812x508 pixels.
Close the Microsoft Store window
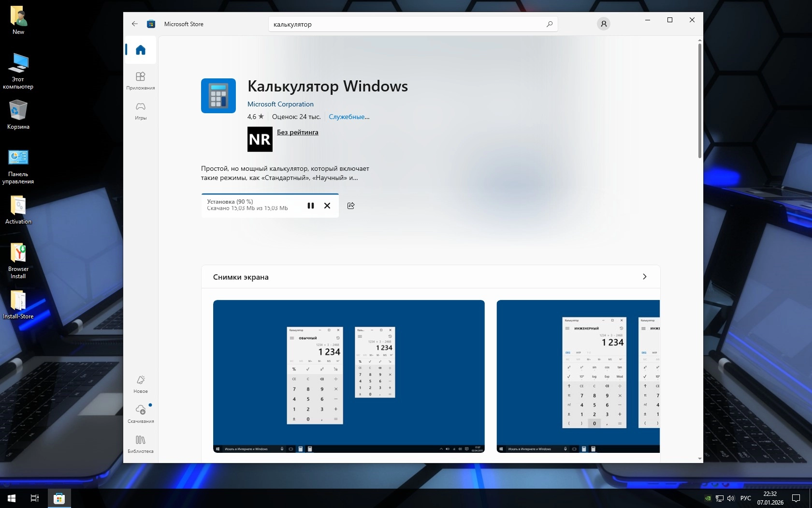(692, 20)
